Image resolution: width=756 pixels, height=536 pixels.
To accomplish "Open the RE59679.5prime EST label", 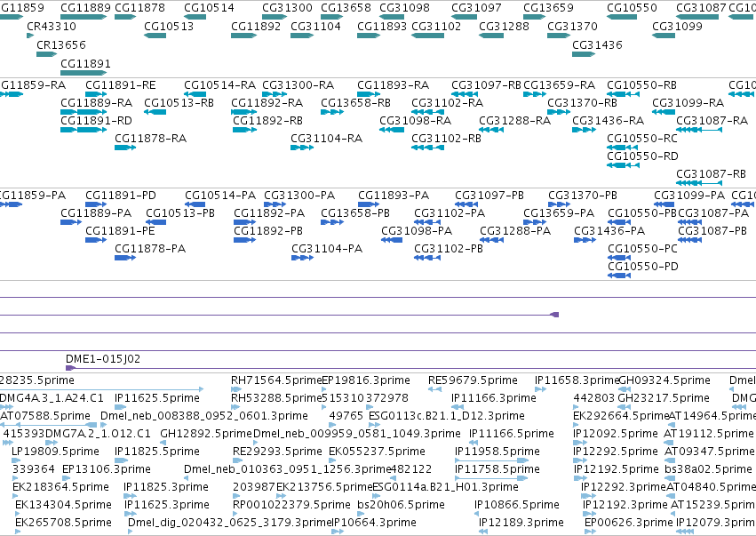I will [x=473, y=380].
